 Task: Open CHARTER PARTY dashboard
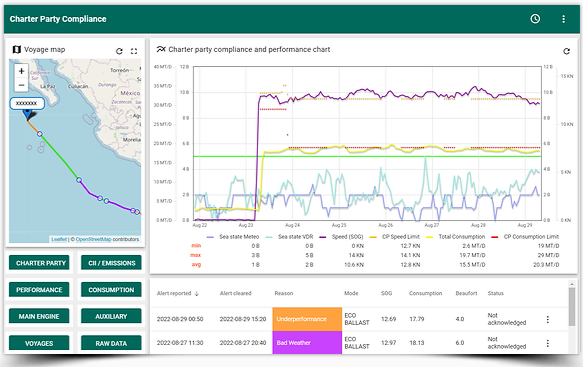point(39,263)
